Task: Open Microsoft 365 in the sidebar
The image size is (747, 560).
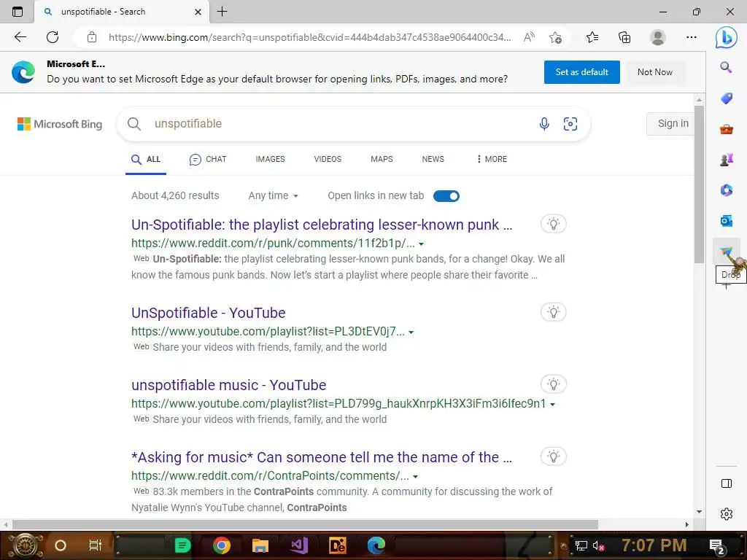Action: [726, 190]
